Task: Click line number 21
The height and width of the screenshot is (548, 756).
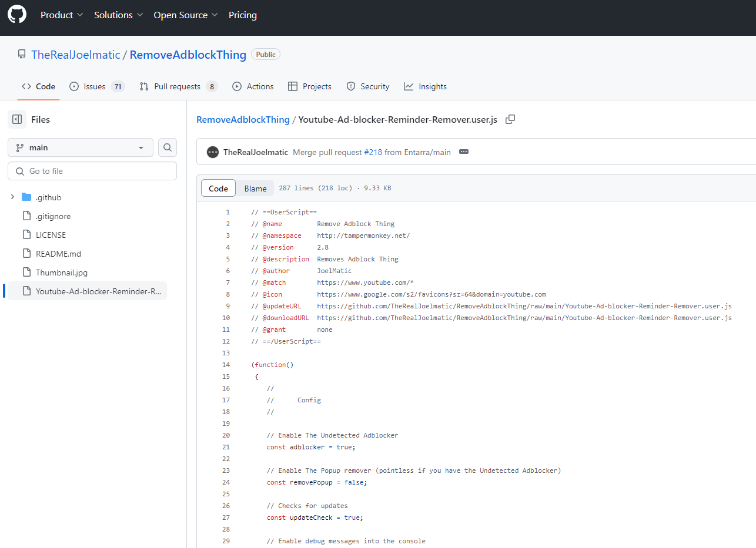Action: [x=226, y=447]
